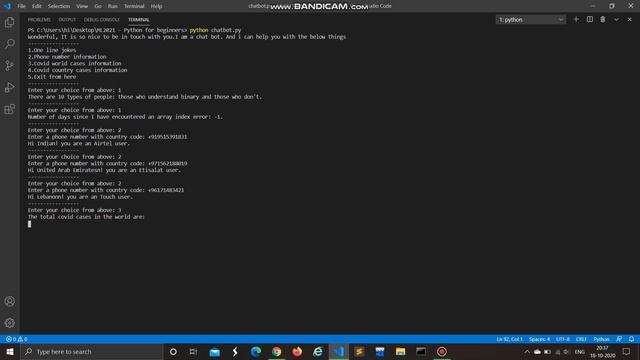The height and width of the screenshot is (360, 640).
Task: Click the volume icon in system tray
Action: pyautogui.click(x=566, y=351)
